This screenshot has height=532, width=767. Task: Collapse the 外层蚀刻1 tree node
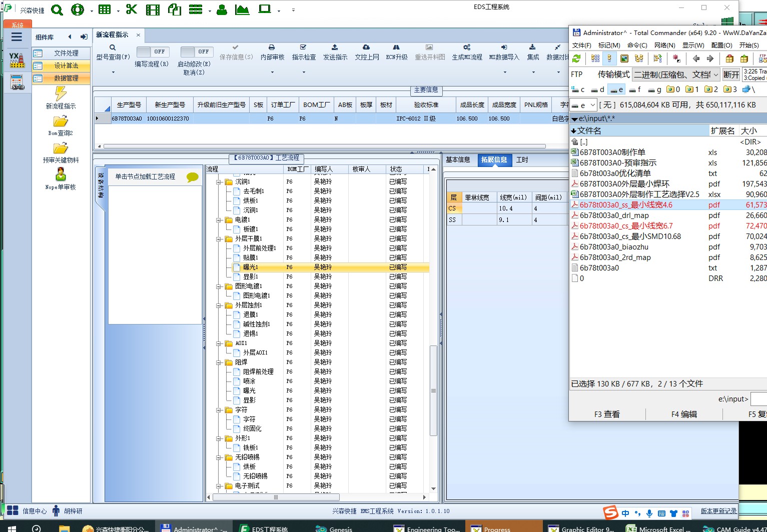pyautogui.click(x=219, y=305)
